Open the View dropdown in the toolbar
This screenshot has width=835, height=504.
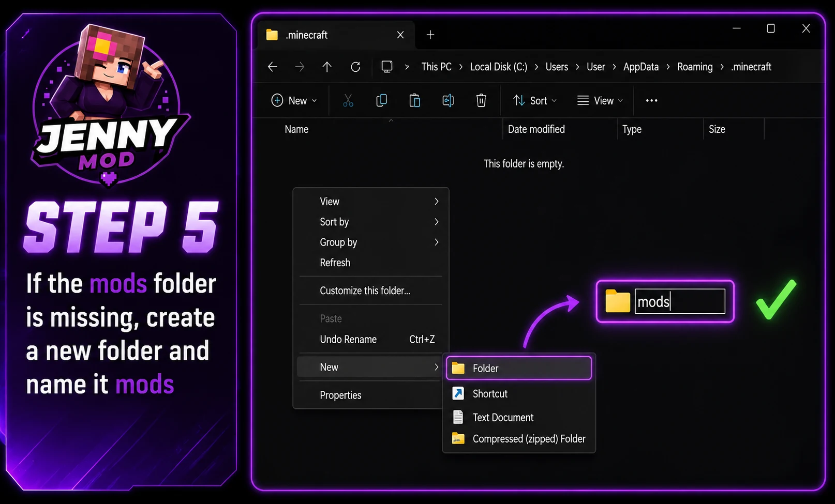pos(600,100)
